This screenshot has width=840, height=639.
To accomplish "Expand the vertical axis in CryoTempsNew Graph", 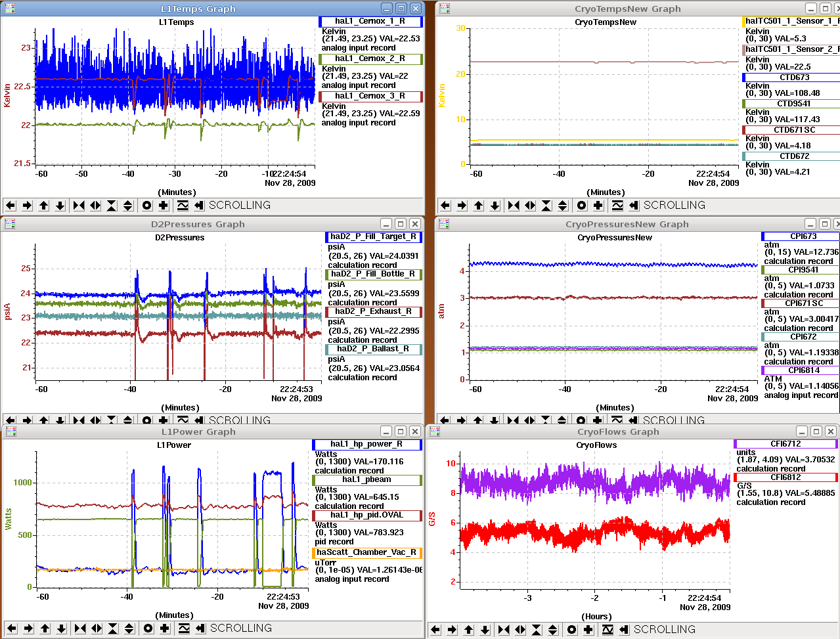I will point(563,206).
